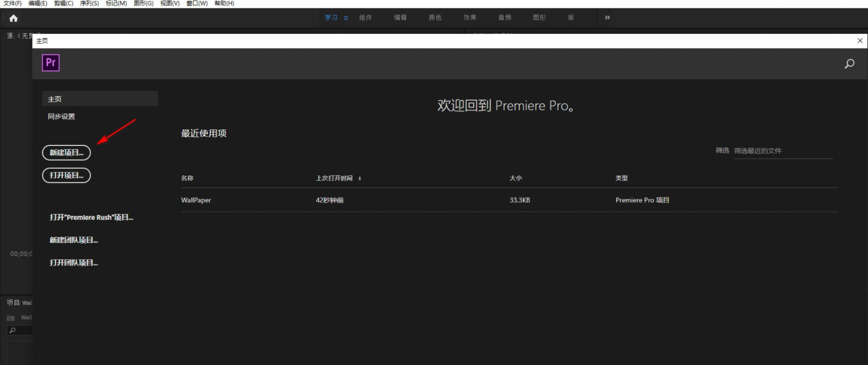Switch to the 图形 workspace tab
868x365 pixels.
click(540, 17)
